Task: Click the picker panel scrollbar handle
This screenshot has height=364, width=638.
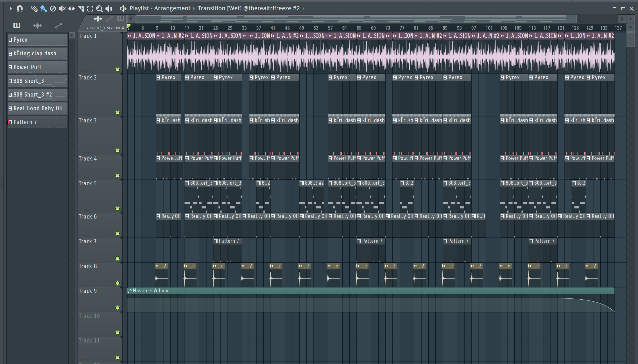Action: [x=72, y=35]
